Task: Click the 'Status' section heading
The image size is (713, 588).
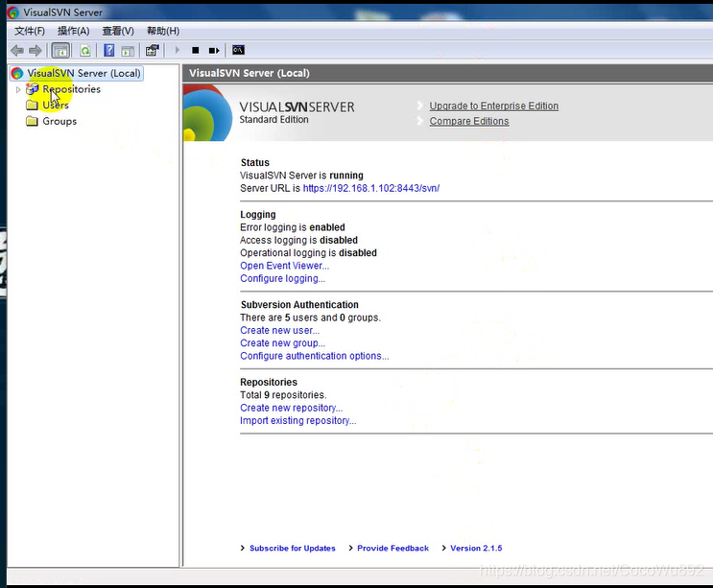Action: point(255,163)
